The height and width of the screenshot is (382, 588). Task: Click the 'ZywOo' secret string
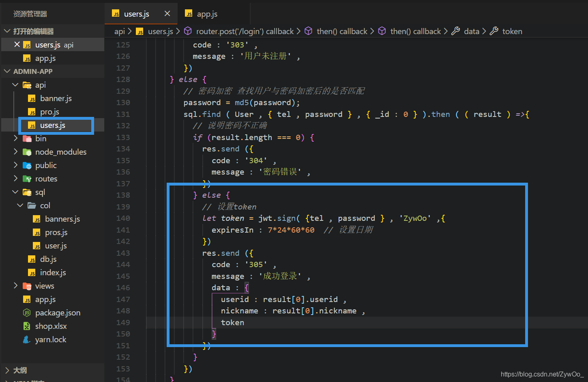[415, 218]
